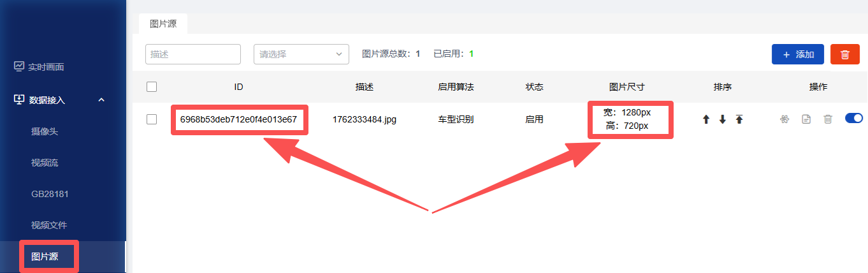Click the red bulk delete trash button
Viewport: 868px width, 273px height.
click(x=845, y=54)
